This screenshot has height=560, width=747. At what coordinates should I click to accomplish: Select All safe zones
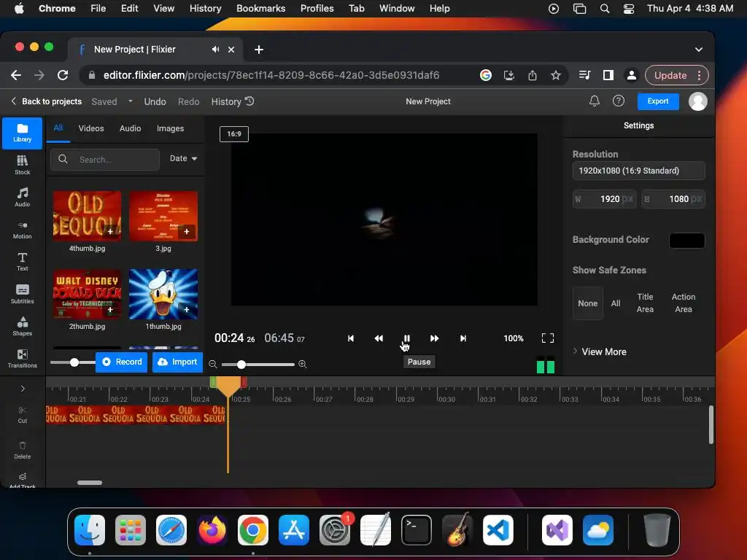coord(616,303)
